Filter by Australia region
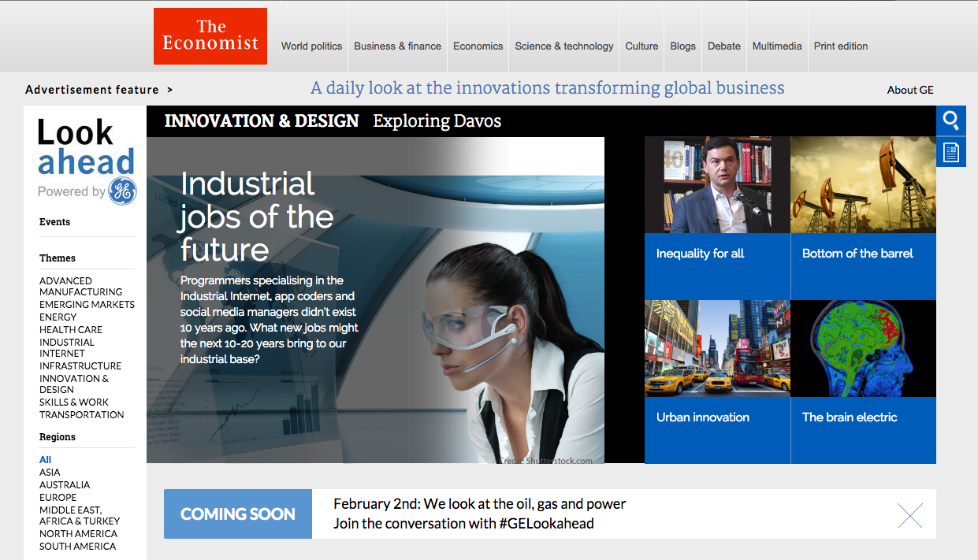 pyautogui.click(x=65, y=484)
